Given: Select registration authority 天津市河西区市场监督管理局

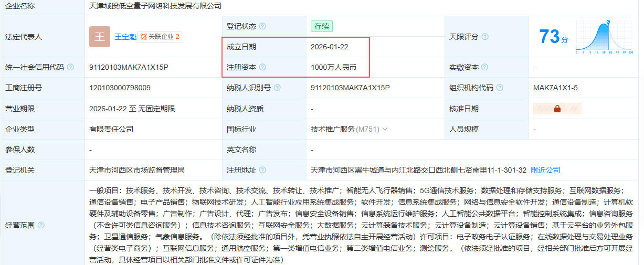Looking at the screenshot, I should pyautogui.click(x=137, y=170).
